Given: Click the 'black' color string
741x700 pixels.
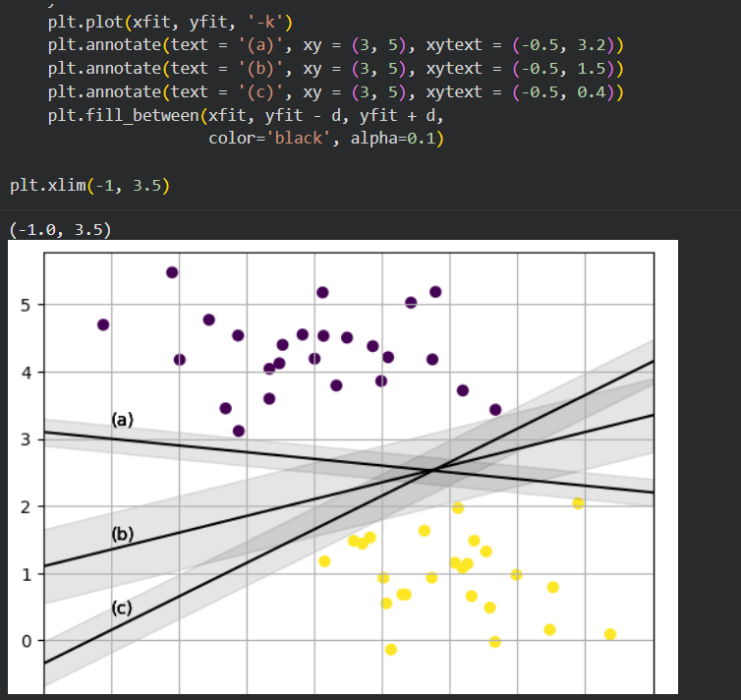Looking at the screenshot, I should pos(298,139).
